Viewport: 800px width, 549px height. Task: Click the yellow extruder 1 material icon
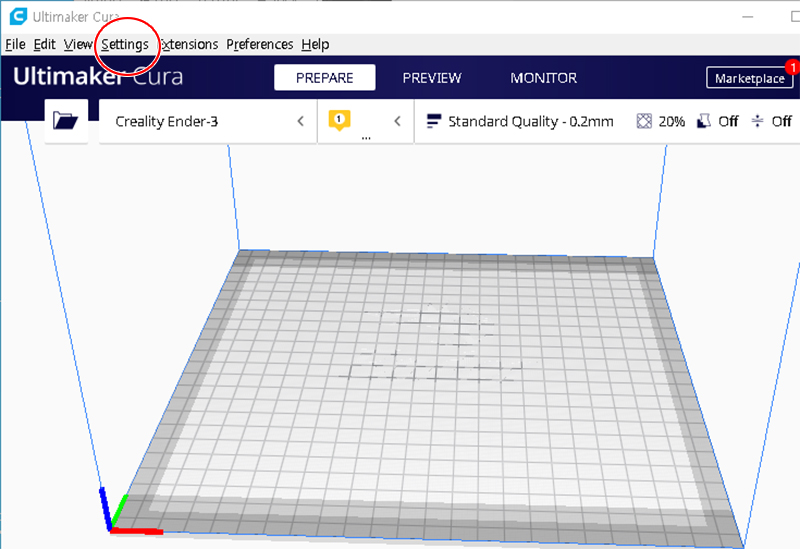(339, 120)
